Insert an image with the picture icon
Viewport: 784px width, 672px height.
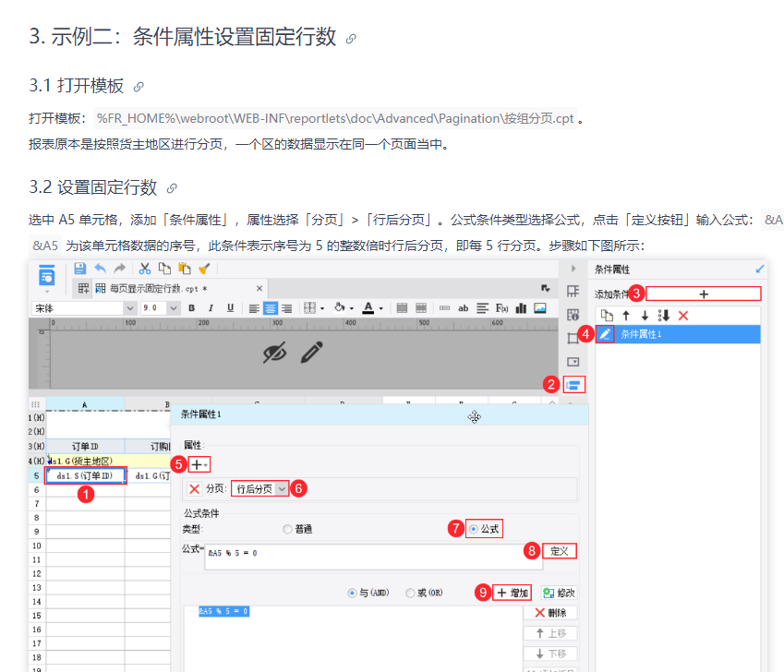click(540, 308)
